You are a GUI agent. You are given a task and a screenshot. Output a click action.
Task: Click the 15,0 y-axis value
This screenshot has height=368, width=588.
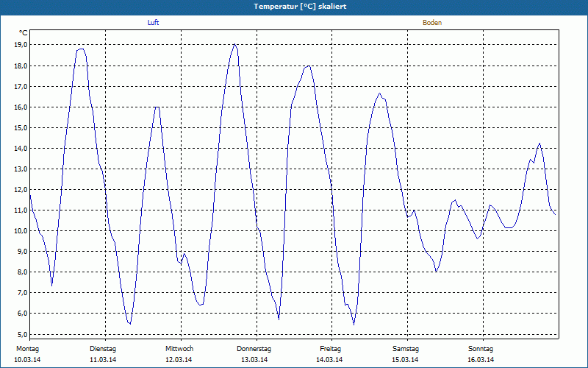(x=21, y=128)
